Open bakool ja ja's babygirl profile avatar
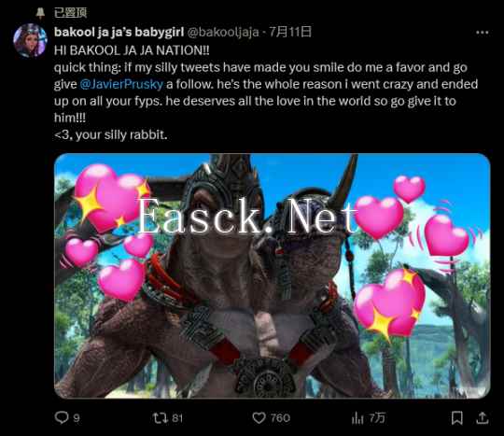Screen dimensions: 504x436 click(30, 40)
